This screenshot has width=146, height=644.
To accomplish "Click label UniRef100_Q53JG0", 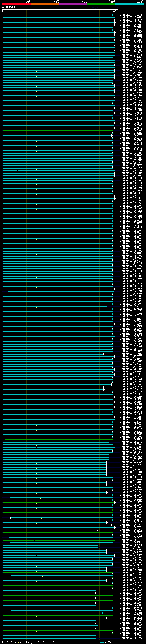I will click(x=131, y=90).
